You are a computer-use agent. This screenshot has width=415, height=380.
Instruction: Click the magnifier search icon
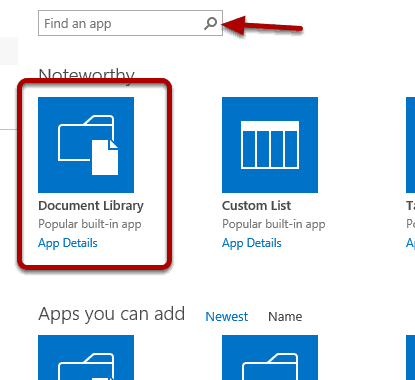point(210,23)
